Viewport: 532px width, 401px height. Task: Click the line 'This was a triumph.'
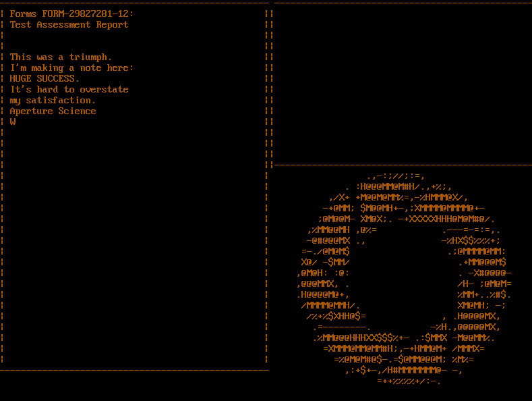(61, 57)
